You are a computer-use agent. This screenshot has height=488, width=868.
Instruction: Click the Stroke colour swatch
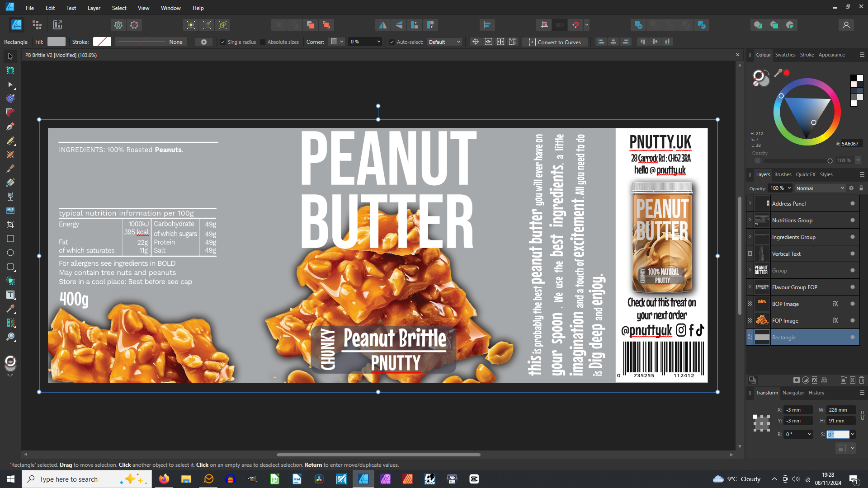102,42
